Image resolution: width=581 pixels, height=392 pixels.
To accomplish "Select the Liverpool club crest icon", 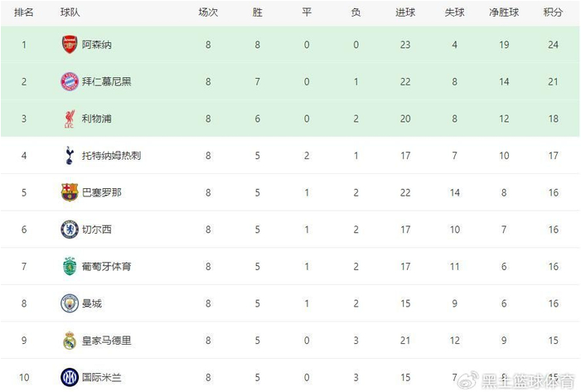I will click(70, 119).
